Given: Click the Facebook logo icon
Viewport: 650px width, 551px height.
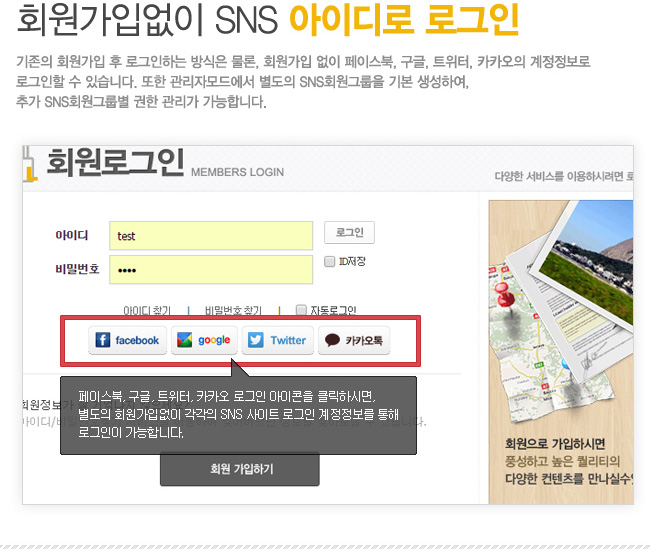Looking at the screenshot, I should point(102,340).
